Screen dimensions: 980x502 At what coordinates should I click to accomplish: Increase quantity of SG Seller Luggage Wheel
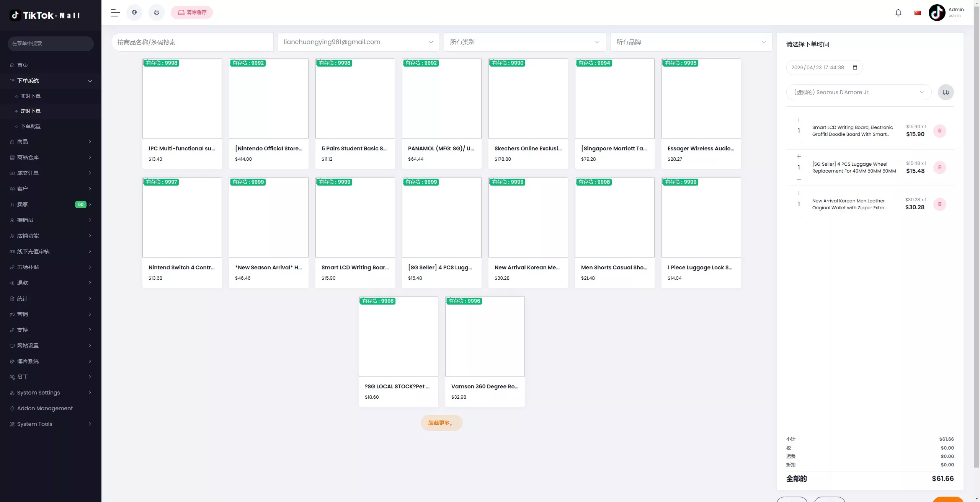[x=799, y=156]
